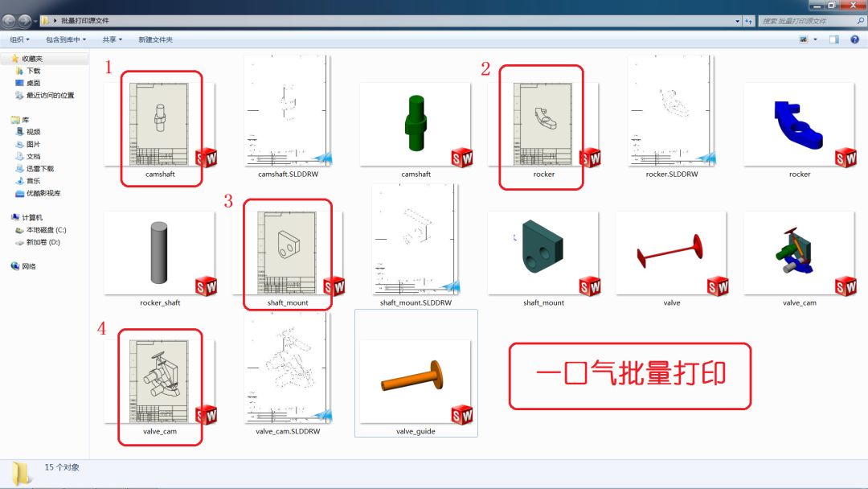Click the search magnifier icon
This screenshot has width=868, height=489.
861,21
